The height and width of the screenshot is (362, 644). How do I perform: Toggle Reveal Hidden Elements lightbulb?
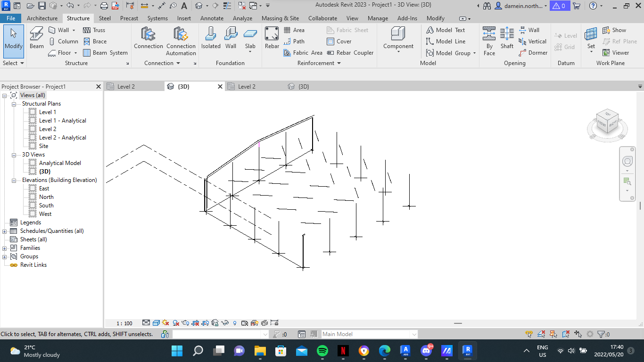234,323
